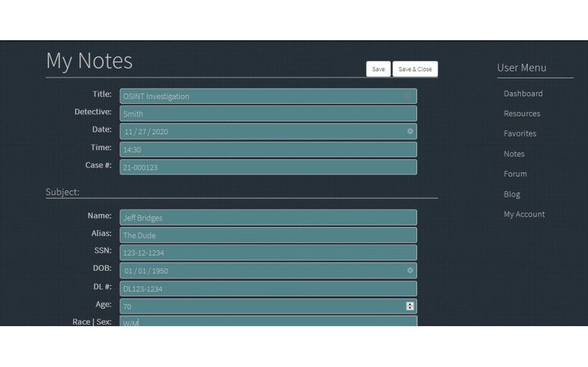Select the DL # field

click(x=268, y=289)
